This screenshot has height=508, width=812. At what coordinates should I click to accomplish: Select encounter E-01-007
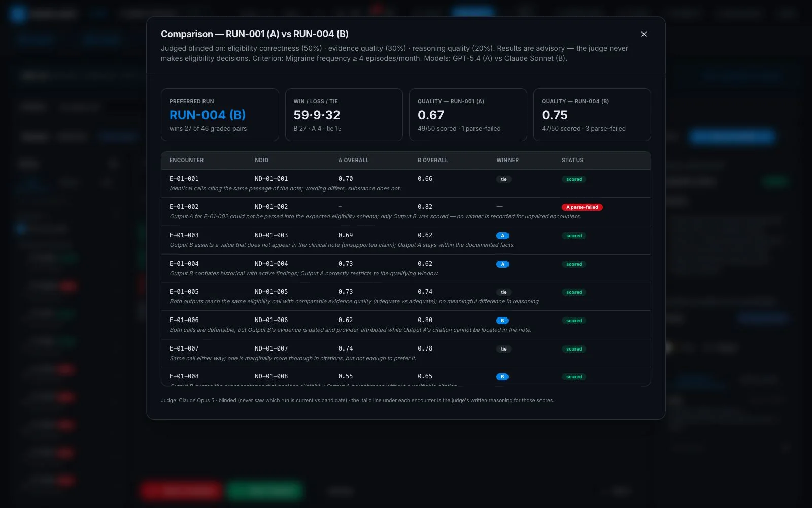point(184,348)
